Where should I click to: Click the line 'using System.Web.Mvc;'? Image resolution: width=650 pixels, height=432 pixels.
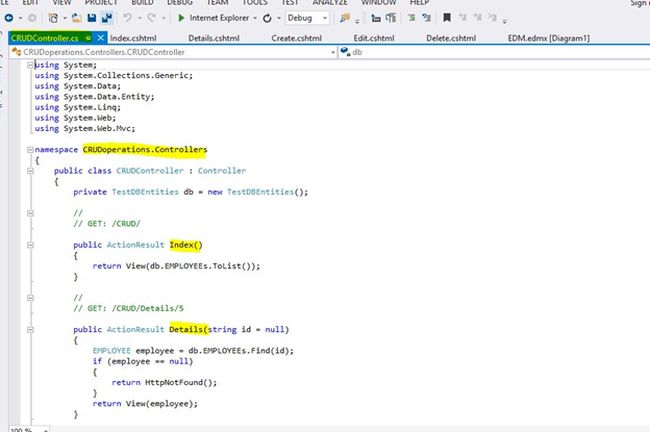[x=85, y=129]
